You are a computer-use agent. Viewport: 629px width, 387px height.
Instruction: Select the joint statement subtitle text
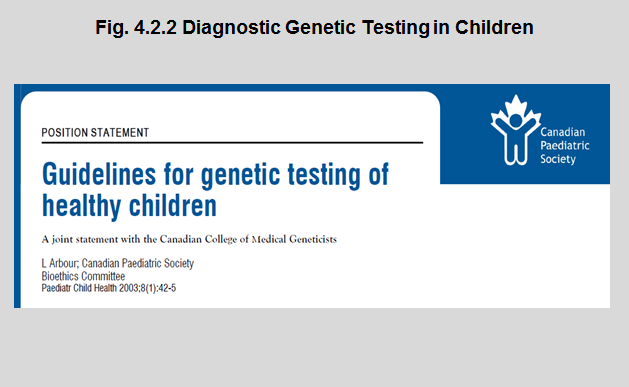coord(189,239)
